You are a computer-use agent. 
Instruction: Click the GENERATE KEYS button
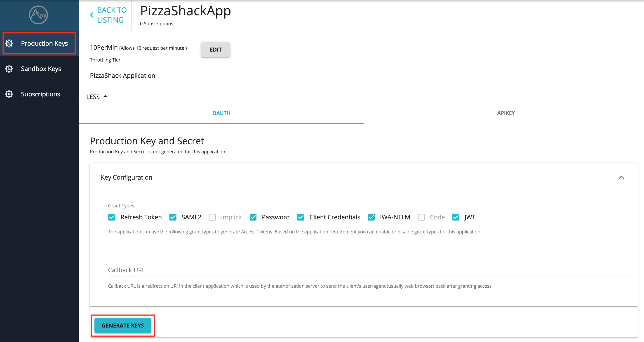(x=123, y=325)
